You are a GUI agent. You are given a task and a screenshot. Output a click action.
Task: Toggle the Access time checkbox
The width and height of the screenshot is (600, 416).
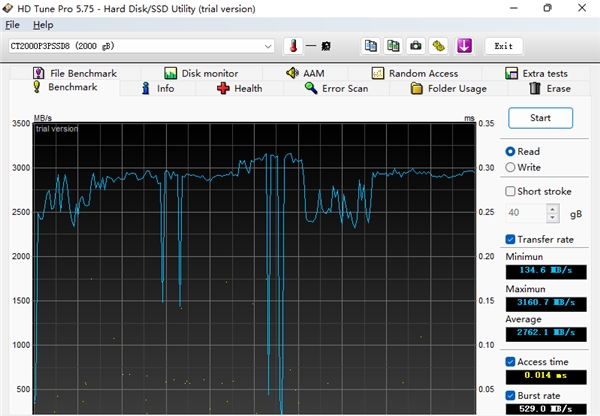[x=510, y=362]
